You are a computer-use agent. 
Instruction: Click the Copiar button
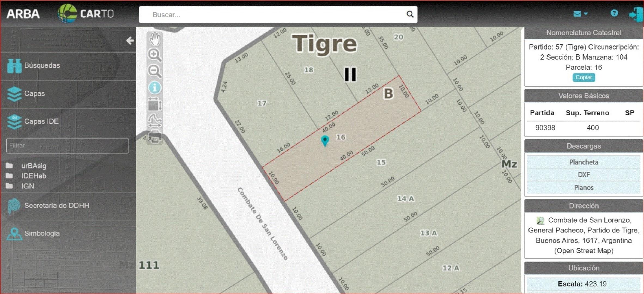coord(584,77)
